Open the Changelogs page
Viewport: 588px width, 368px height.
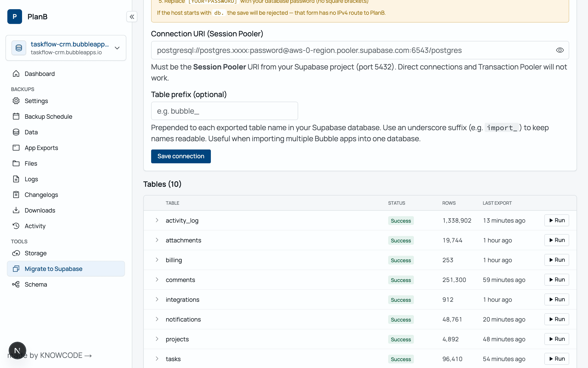click(66, 195)
